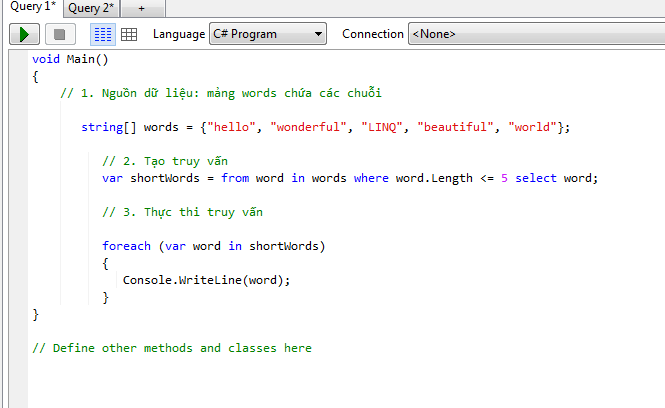
Task: Click the number 5 in the where clause
Action: coord(504,178)
